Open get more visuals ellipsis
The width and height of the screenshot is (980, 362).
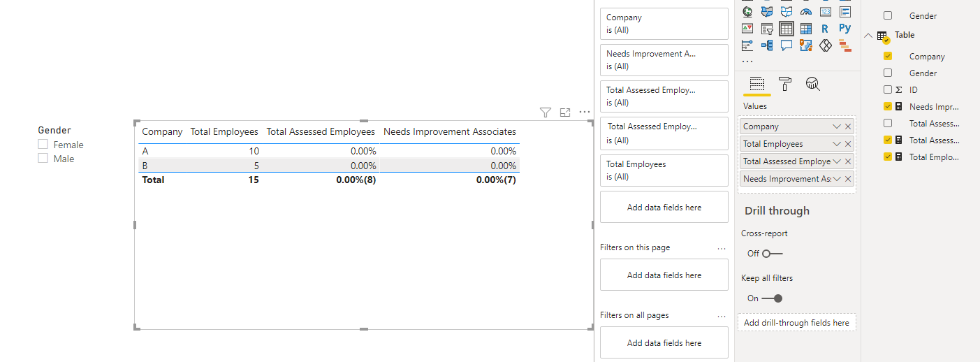coord(747,61)
